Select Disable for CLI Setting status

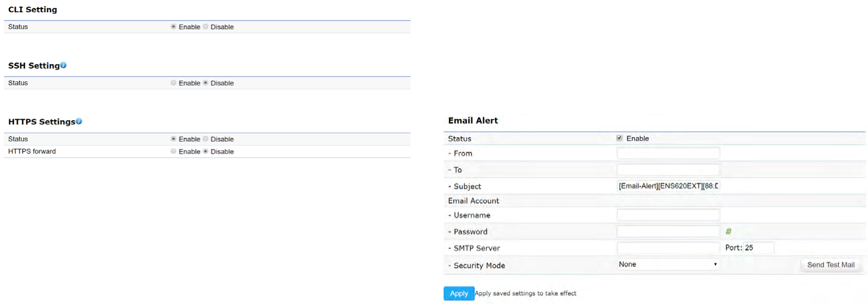pos(206,27)
